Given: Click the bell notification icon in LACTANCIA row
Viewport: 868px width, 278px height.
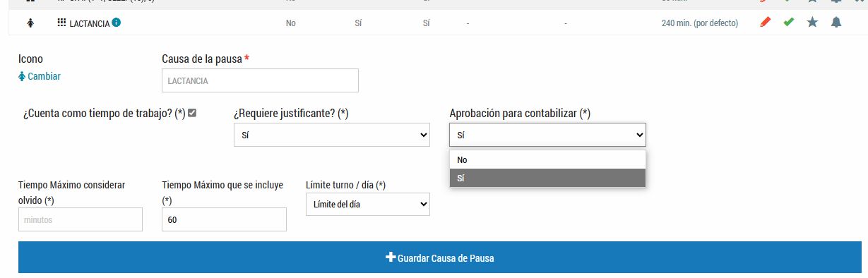Looking at the screenshot, I should point(836,23).
